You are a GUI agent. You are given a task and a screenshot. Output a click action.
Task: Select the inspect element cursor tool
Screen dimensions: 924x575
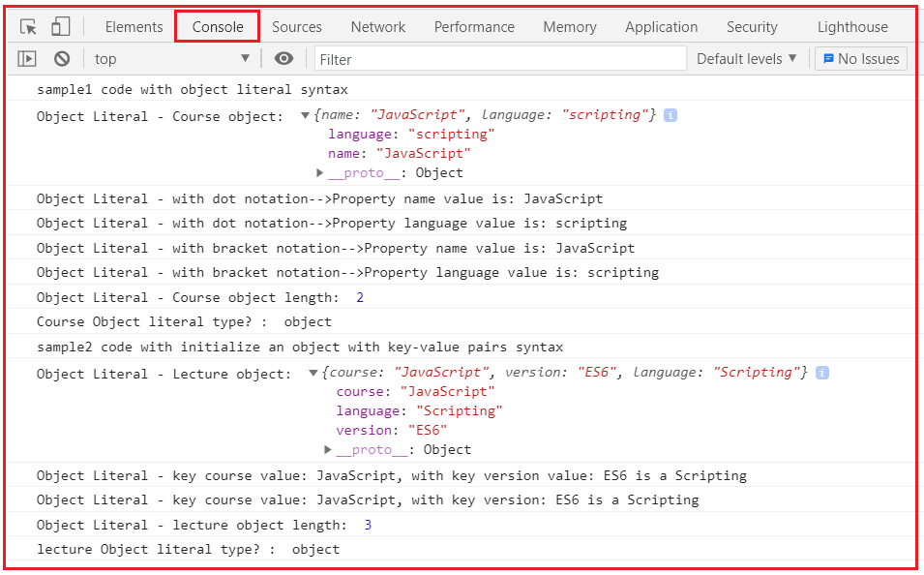tap(26, 26)
